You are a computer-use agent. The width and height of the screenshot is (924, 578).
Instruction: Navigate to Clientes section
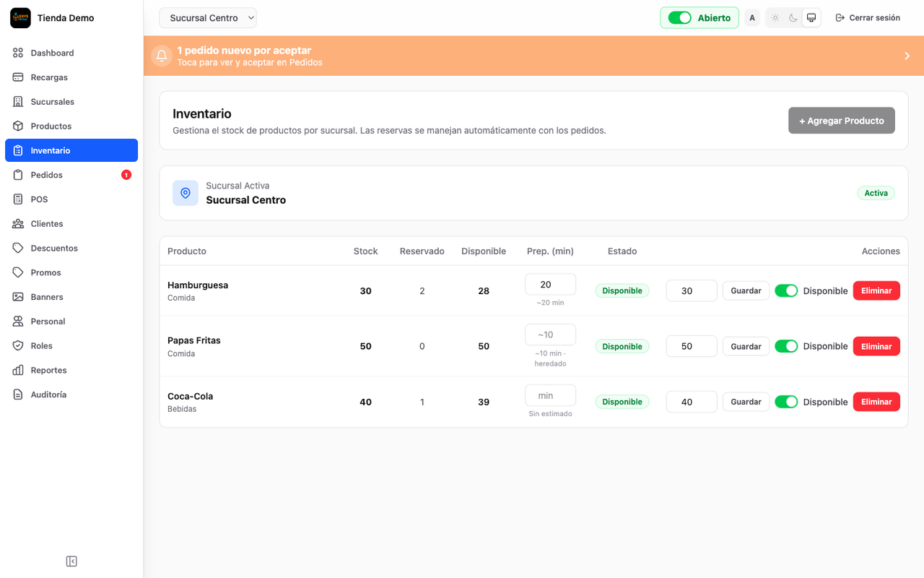[71, 224]
